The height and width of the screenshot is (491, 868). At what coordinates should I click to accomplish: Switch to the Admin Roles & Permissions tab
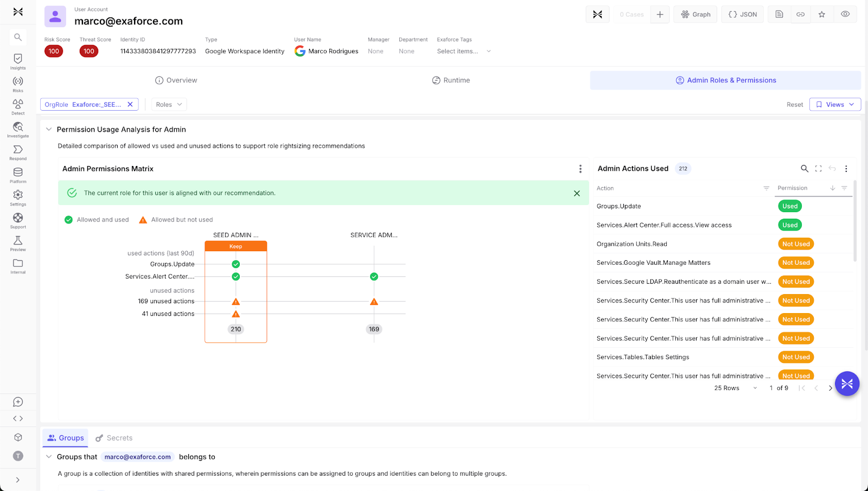(725, 80)
